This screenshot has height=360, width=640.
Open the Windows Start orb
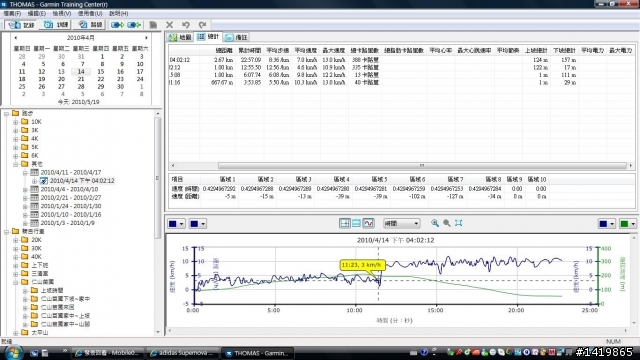point(13,353)
